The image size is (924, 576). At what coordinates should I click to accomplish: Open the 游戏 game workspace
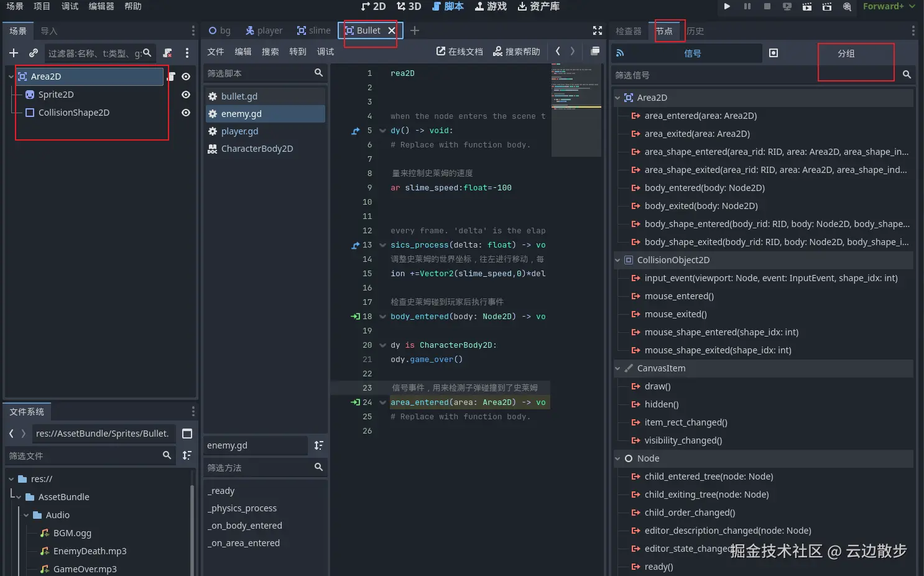coord(491,6)
